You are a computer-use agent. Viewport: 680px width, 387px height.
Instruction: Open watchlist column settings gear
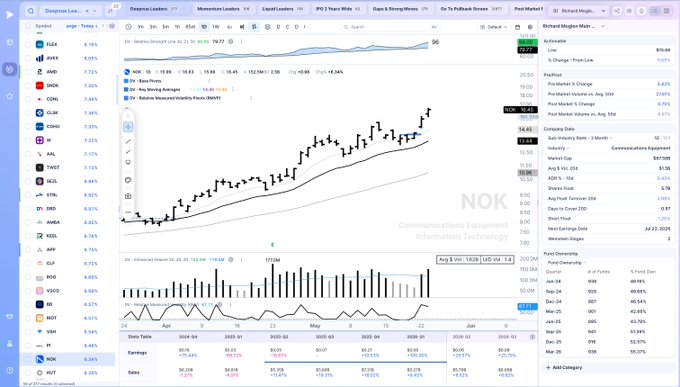pyautogui.click(x=112, y=26)
